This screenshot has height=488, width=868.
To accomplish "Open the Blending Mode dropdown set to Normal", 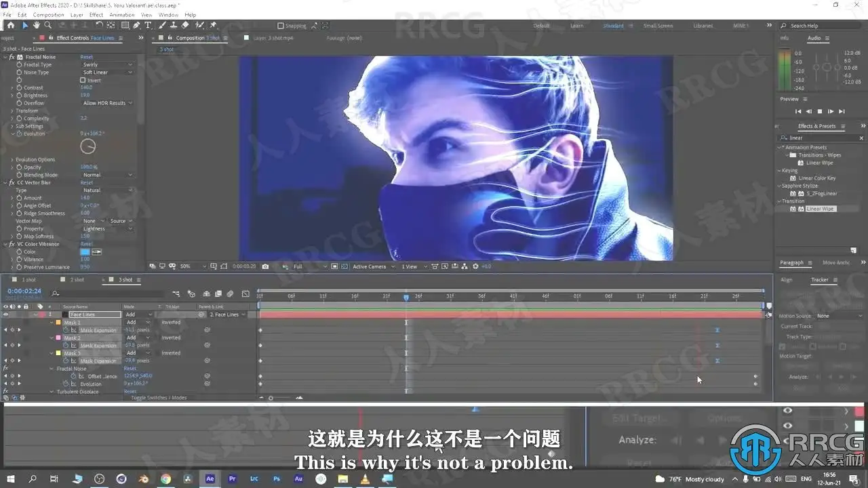I will pos(107,175).
